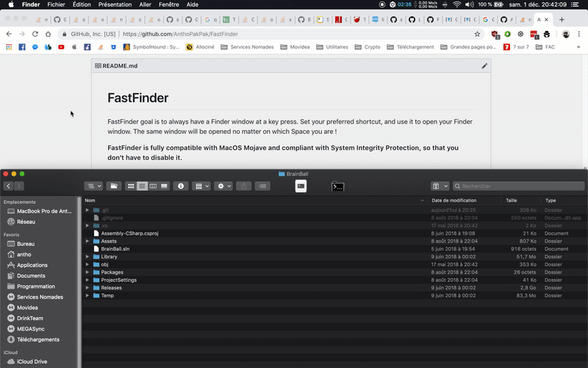Open the gear action menu dropdown
This screenshot has width=588, height=368.
[223, 186]
